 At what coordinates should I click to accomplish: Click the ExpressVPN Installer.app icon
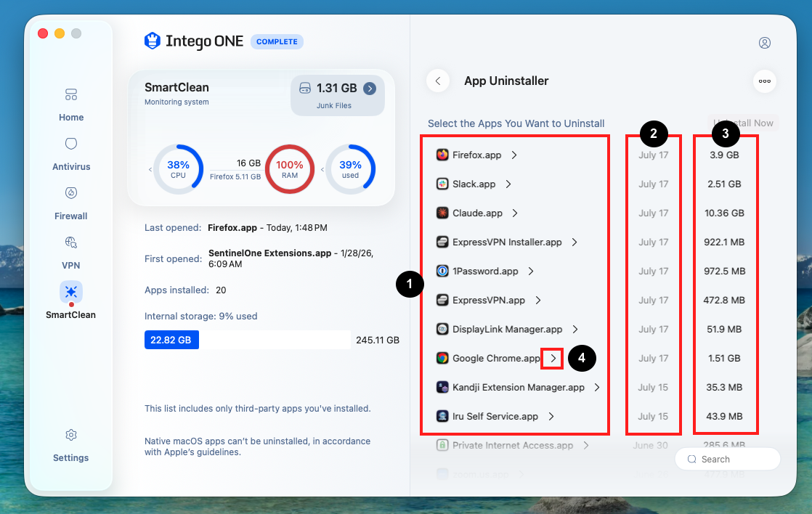point(442,242)
